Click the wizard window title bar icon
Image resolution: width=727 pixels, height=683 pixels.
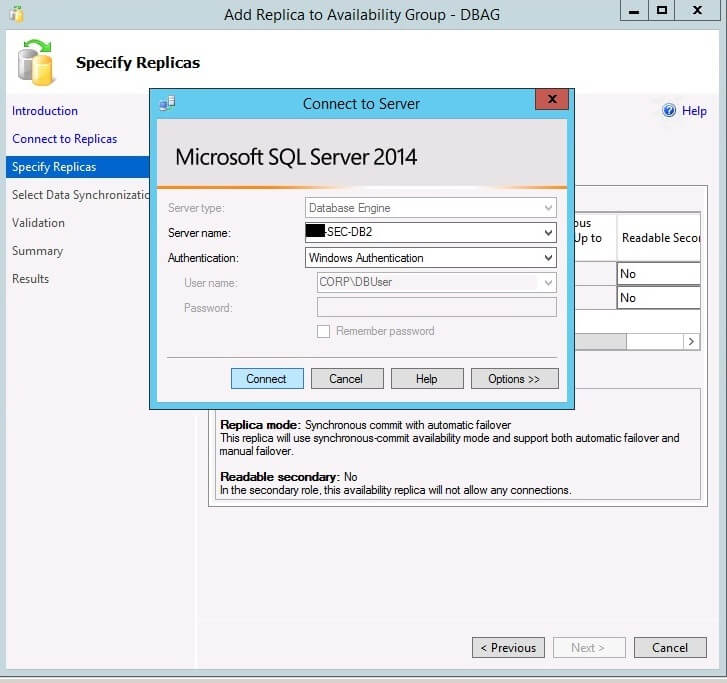15,15
